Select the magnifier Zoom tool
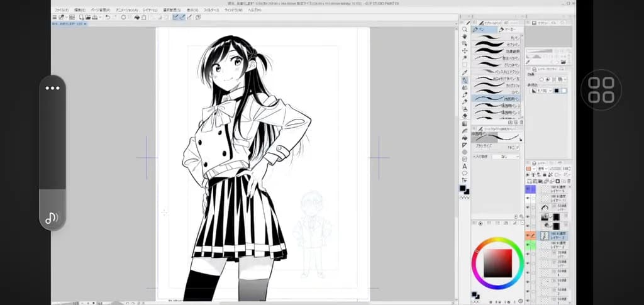Viewport: 644px width, 305px height. (465, 30)
